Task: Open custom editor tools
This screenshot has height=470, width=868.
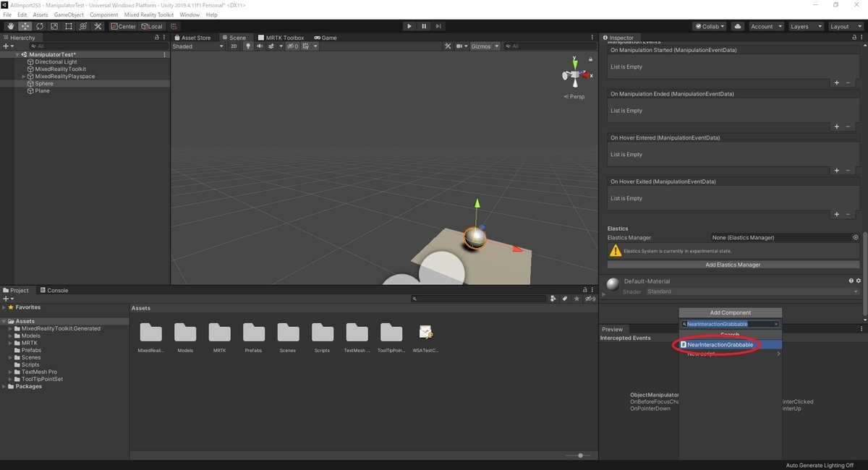Action: pos(98,26)
